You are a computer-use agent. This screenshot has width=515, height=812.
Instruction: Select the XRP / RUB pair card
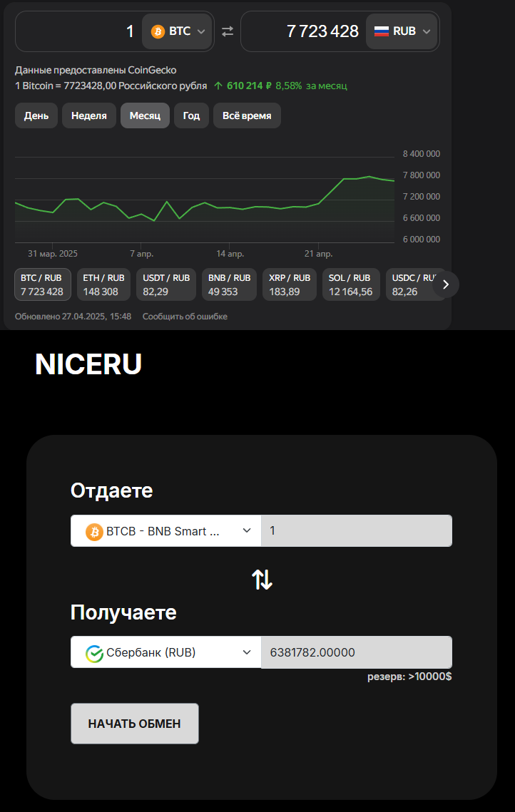[290, 284]
